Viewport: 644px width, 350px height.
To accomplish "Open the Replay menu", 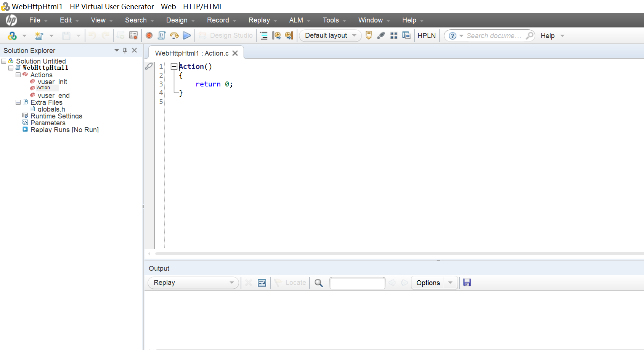I will (x=262, y=20).
